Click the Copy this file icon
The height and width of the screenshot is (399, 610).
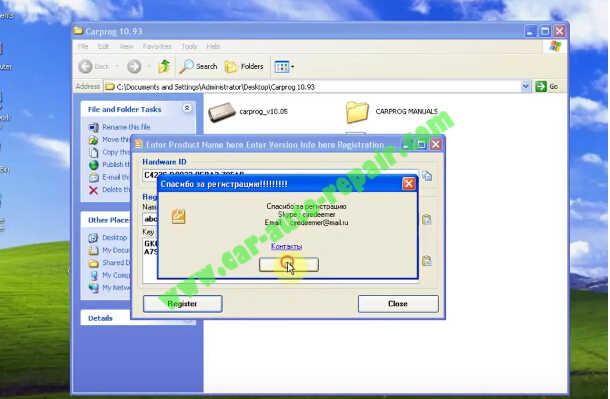93,152
